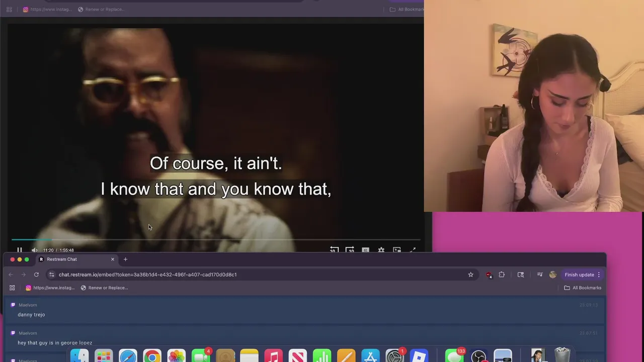Bookmark this page with star icon
This screenshot has width=644, height=362.
[470, 275]
